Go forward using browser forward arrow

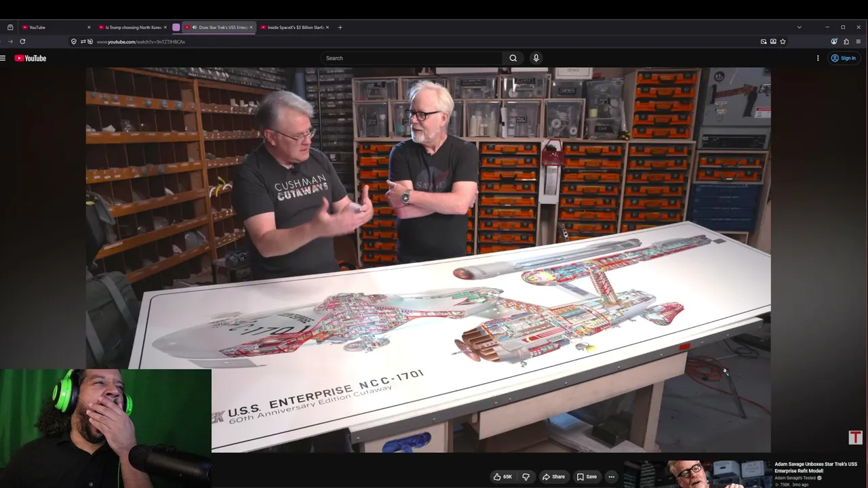(9, 41)
